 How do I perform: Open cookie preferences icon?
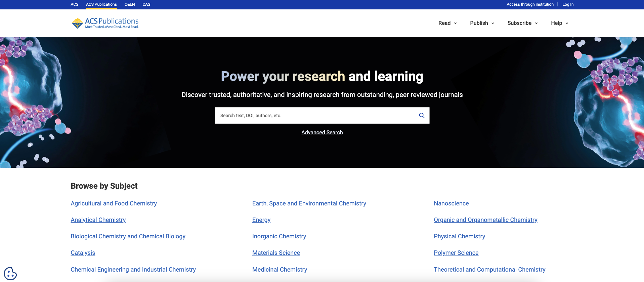pos(10,273)
